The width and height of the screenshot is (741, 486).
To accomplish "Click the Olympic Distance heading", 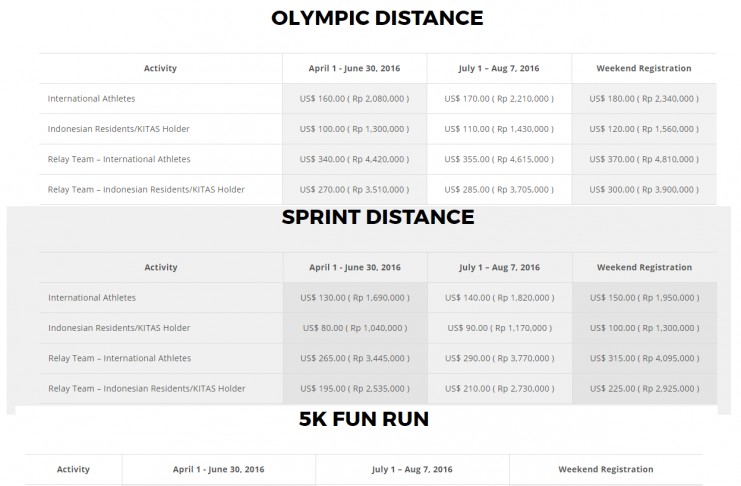I will pyautogui.click(x=377, y=18).
